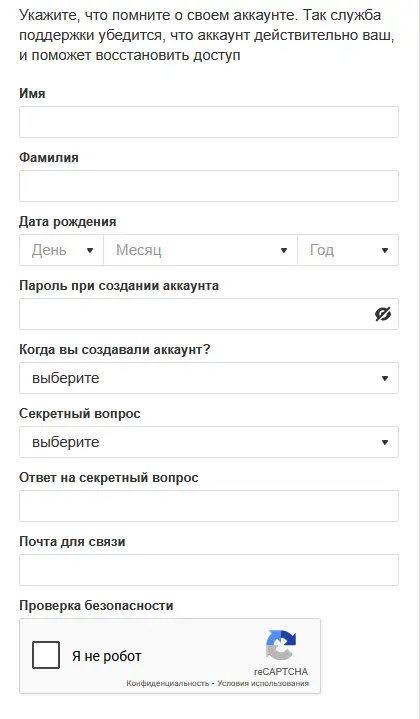This screenshot has height=719, width=420.
Task: Click the Пароль при создании аккаунта field
Action: pos(209,314)
